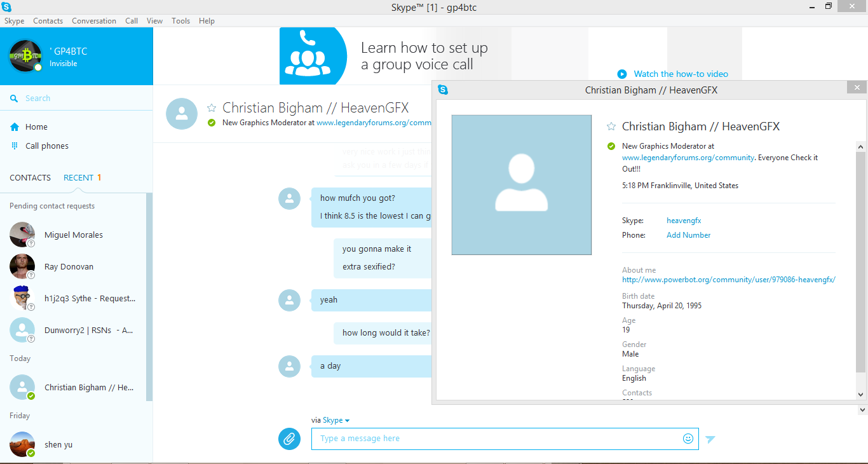Screen dimensions: 868x464
Task: Click Miguel Morales avatar picture
Action: point(22,235)
